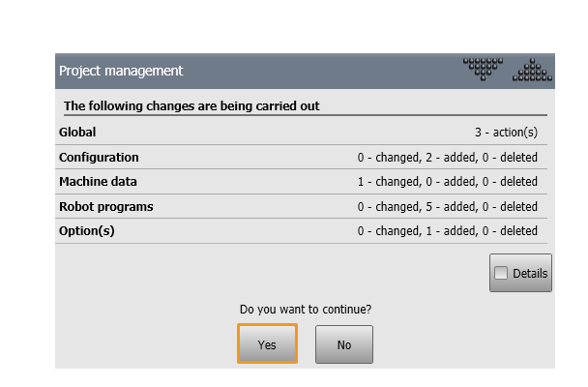Select the Global row label
Screen dimensions: 588x387
[x=77, y=132]
